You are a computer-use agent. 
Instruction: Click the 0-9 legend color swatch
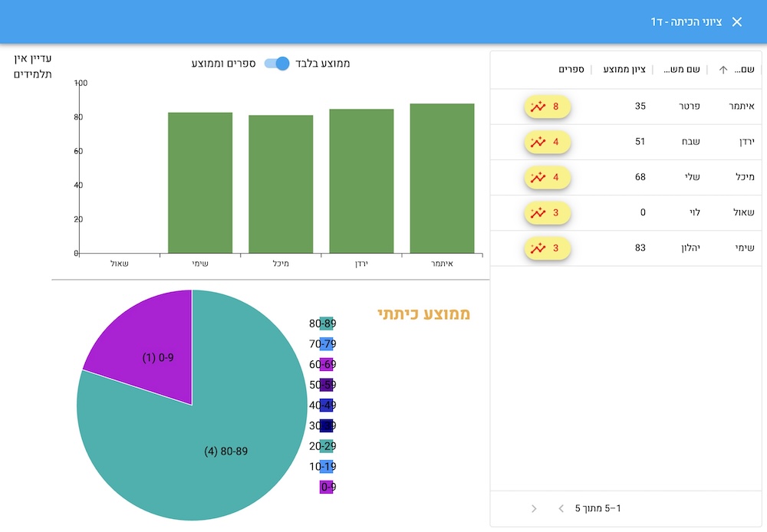click(x=326, y=487)
